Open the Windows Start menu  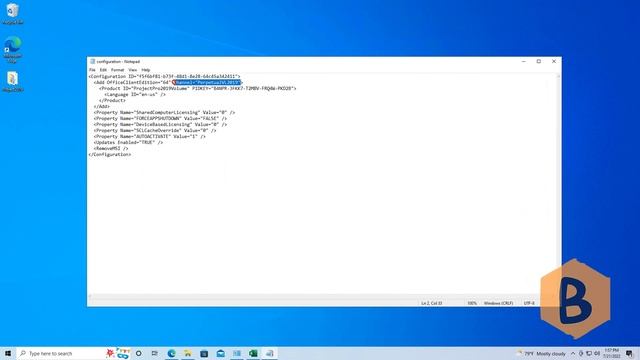pos(8,353)
